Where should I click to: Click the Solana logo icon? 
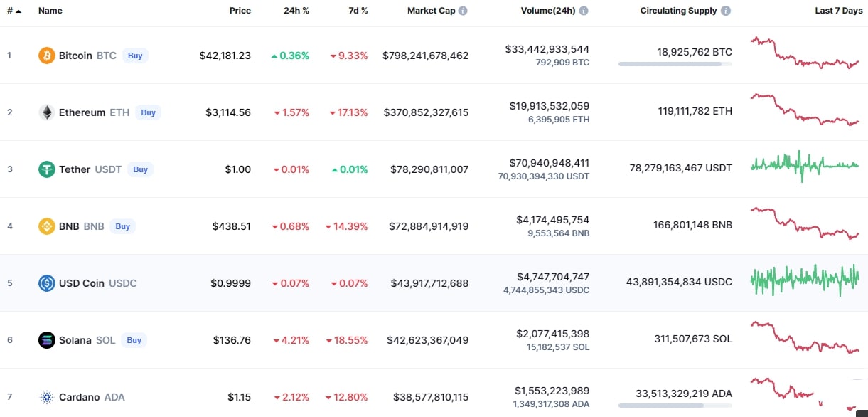point(46,340)
